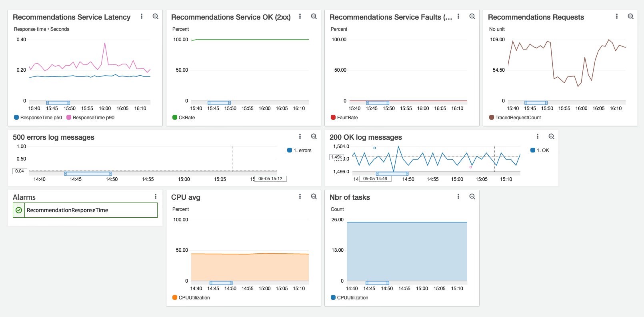
Task: Click the RecommendationResponseTime alarm OK status icon
Action: tap(19, 210)
